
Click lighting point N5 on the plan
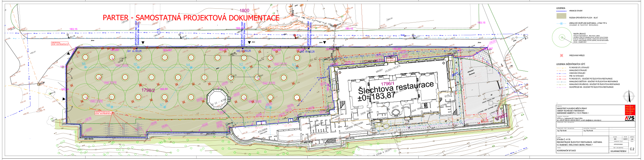tap(136, 64)
